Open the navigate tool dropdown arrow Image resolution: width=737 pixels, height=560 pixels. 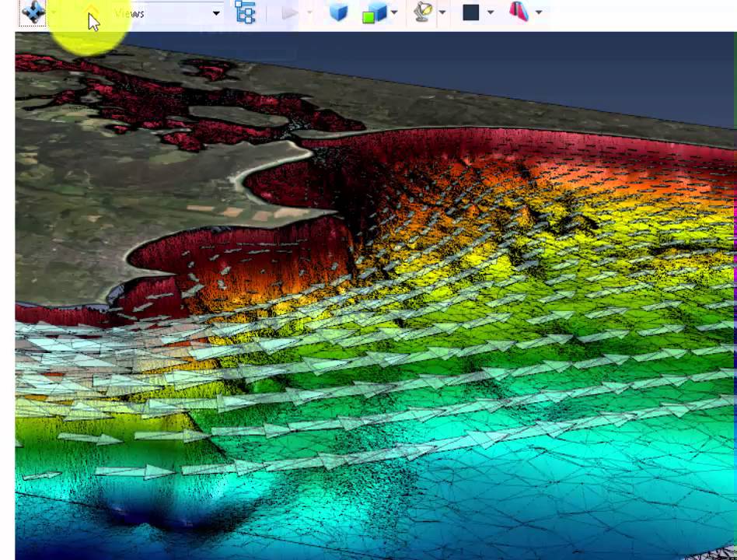(53, 12)
